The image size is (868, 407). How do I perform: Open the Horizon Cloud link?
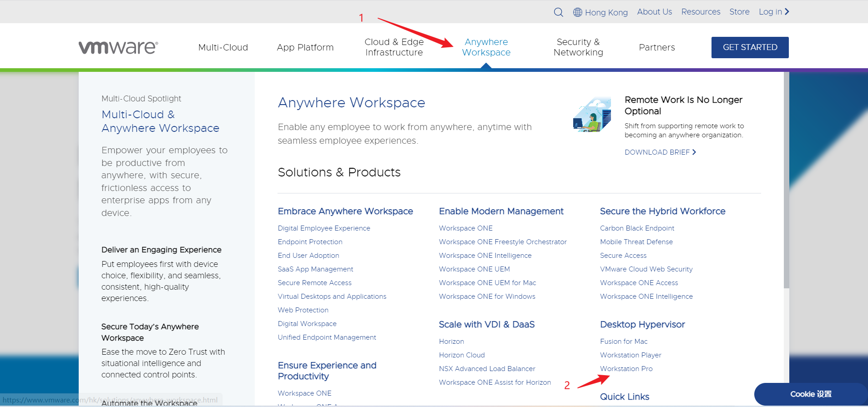pyautogui.click(x=462, y=355)
